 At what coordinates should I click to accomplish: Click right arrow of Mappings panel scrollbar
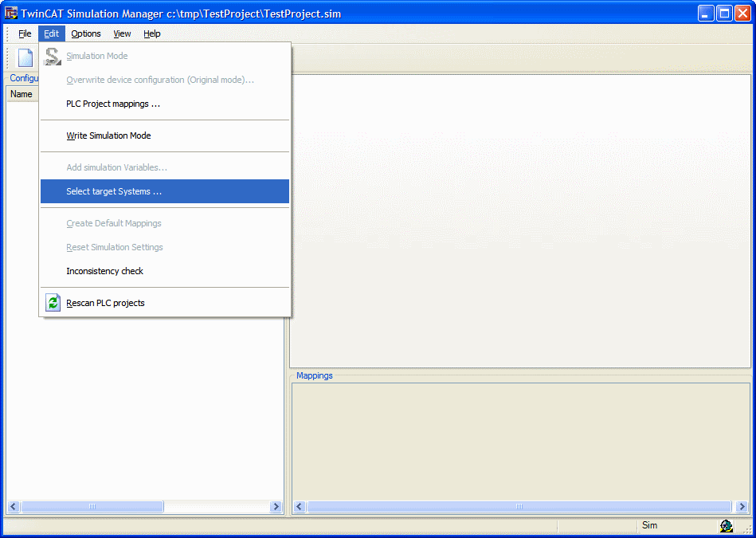(x=742, y=507)
